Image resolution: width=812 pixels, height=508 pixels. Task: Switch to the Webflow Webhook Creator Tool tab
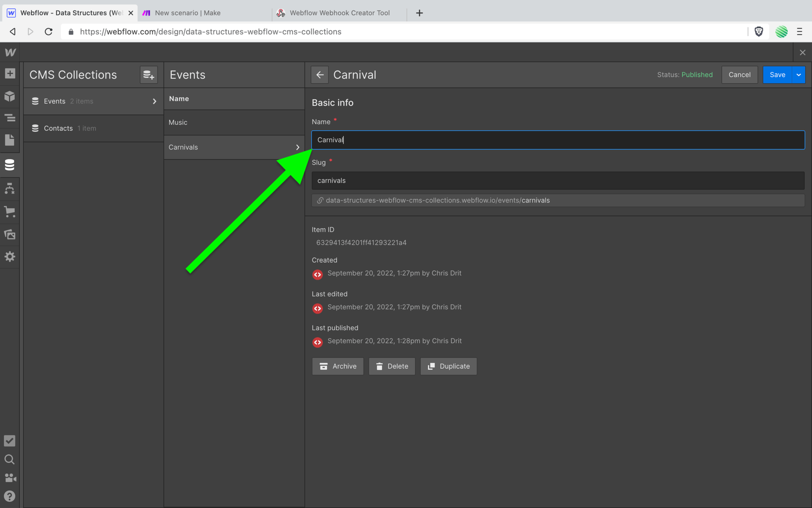(x=338, y=12)
